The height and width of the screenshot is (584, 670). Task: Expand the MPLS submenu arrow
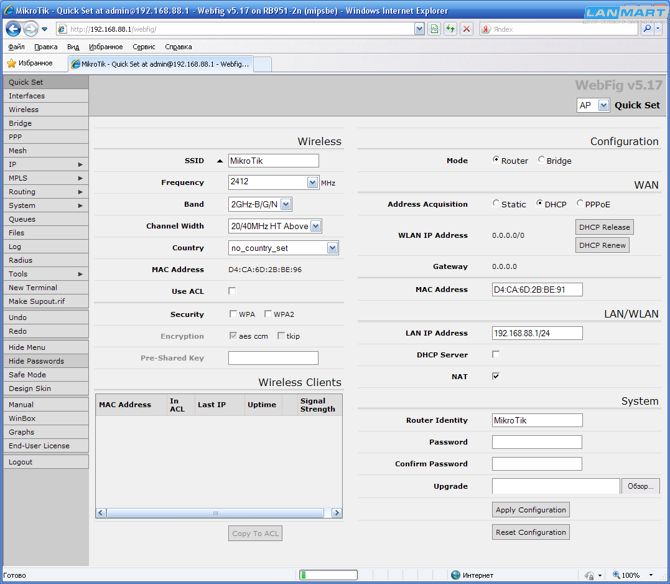point(80,178)
